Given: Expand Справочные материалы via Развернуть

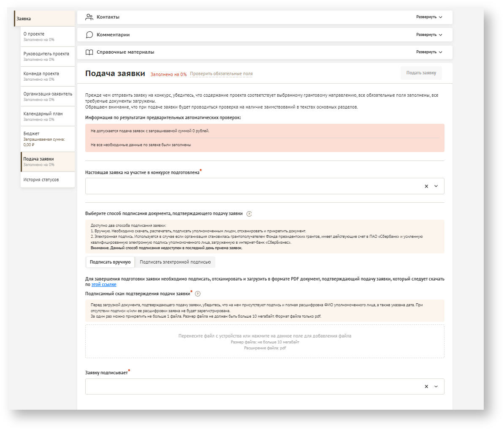Looking at the screenshot, I should coord(429,52).
